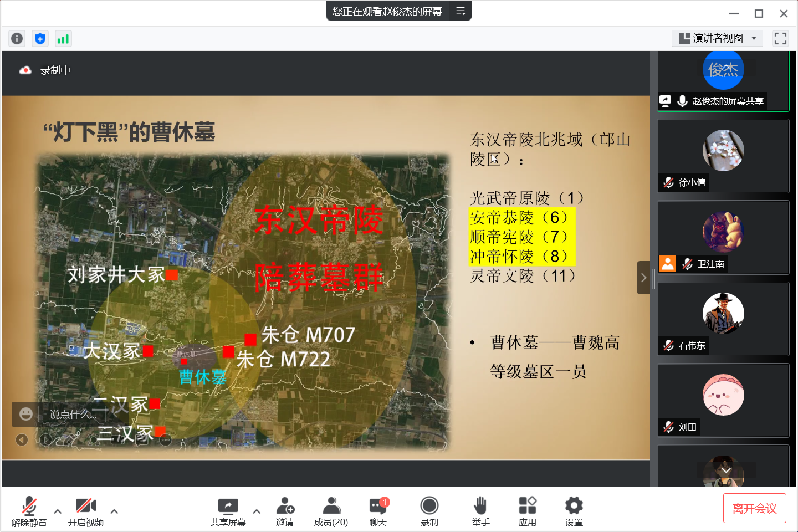Image resolution: width=798 pixels, height=532 pixels.
Task: Check the network signal strength icon
Action: click(x=63, y=38)
